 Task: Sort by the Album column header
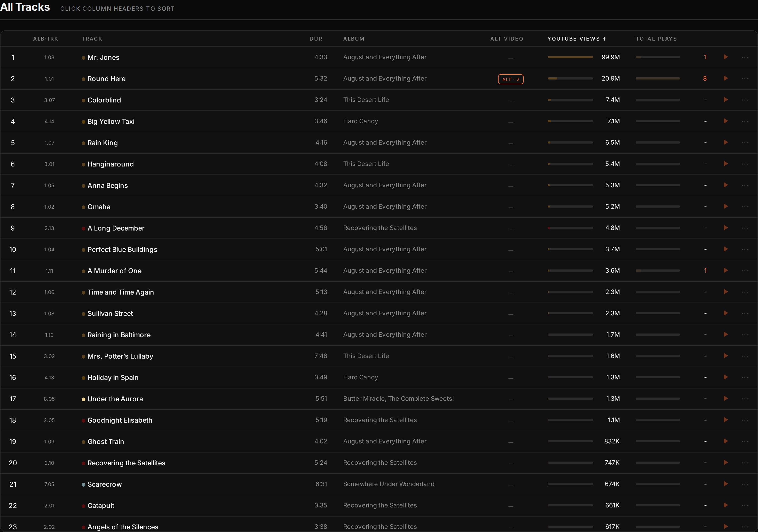pyautogui.click(x=354, y=39)
